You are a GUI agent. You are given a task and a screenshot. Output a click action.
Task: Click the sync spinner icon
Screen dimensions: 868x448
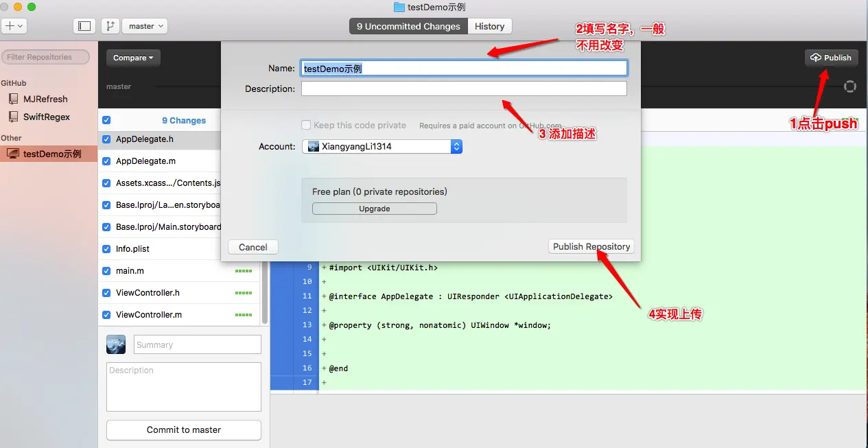pyautogui.click(x=849, y=86)
